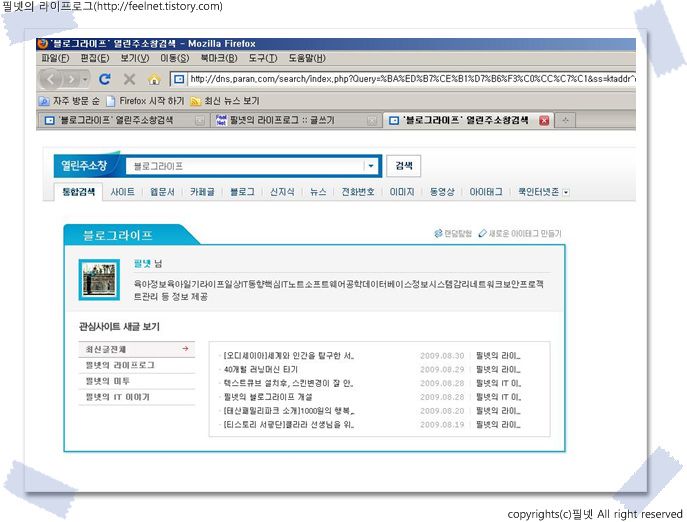Click the 검색 search button
The width and height of the screenshot is (687, 522).
coord(404,166)
